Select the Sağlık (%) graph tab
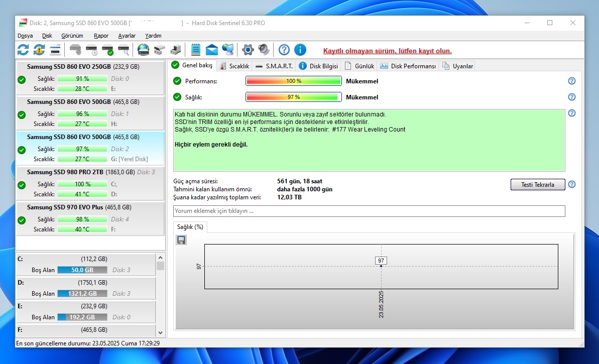Viewport: 599px width, 364px height. 190,227
